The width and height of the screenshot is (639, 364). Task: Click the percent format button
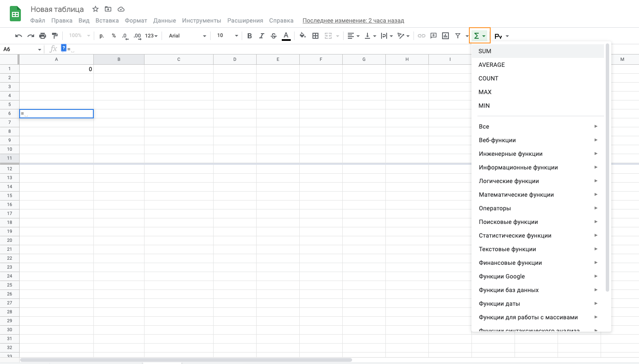[x=114, y=36]
